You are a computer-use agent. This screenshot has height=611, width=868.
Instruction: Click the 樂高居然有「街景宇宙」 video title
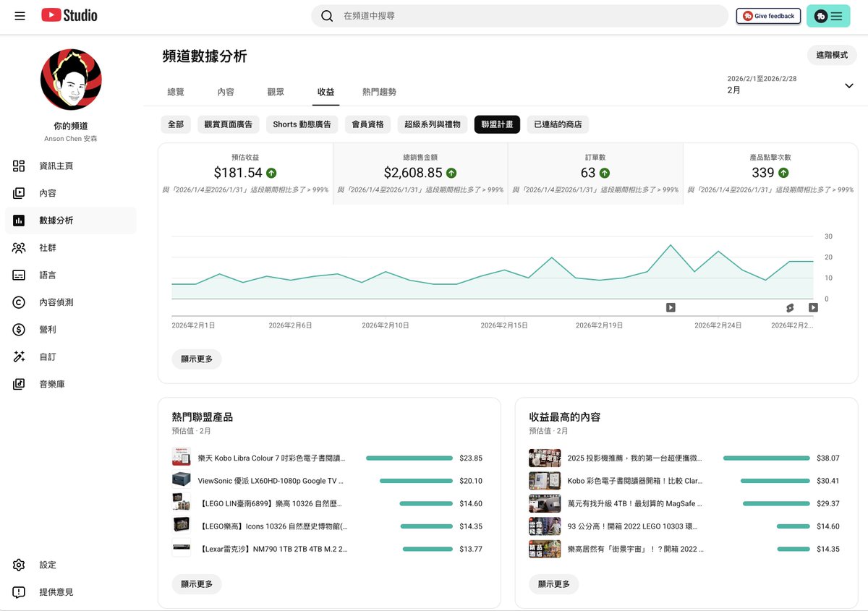point(634,549)
